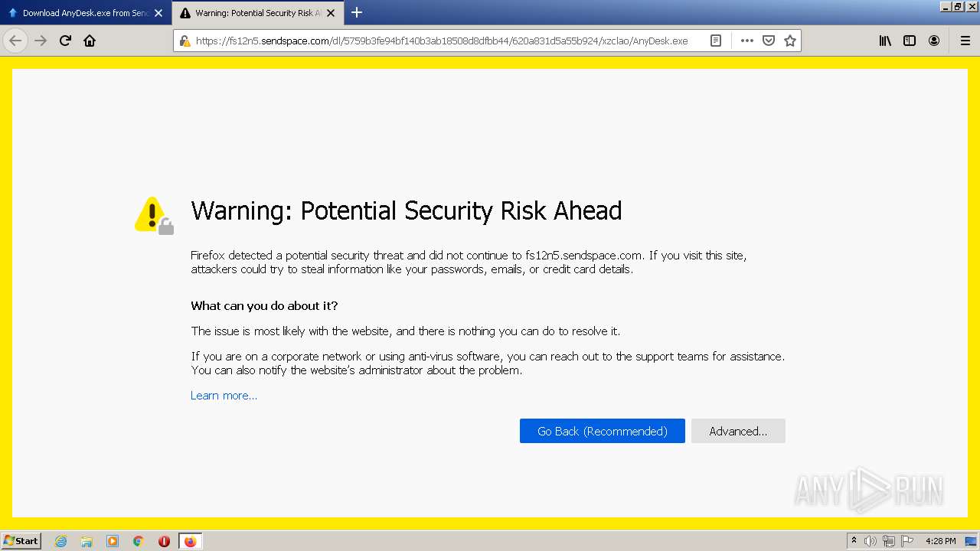Open Windows Media Player taskbar icon
This screenshot has width=980, height=551.
pos(113,541)
